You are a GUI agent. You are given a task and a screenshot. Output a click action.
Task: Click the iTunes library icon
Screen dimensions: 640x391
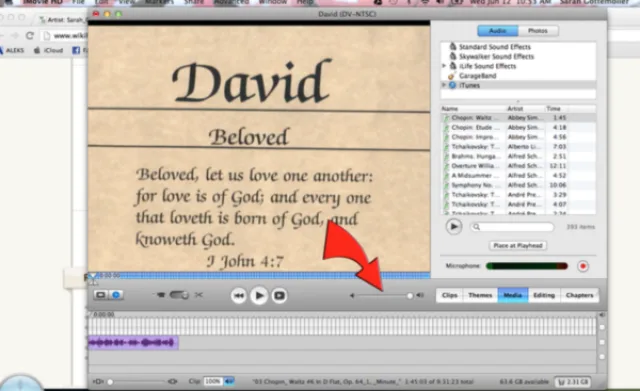(x=453, y=85)
